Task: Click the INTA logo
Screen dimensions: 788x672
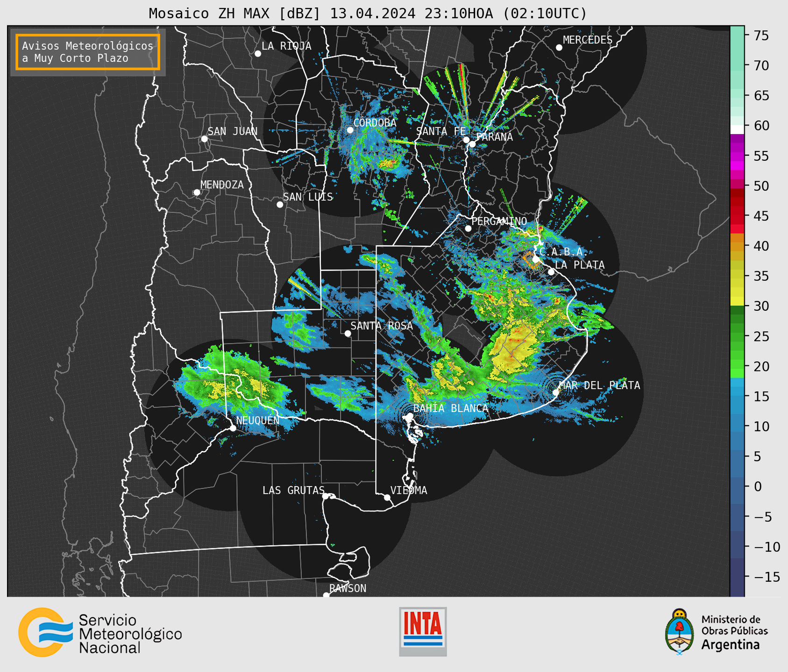Action: (x=423, y=631)
